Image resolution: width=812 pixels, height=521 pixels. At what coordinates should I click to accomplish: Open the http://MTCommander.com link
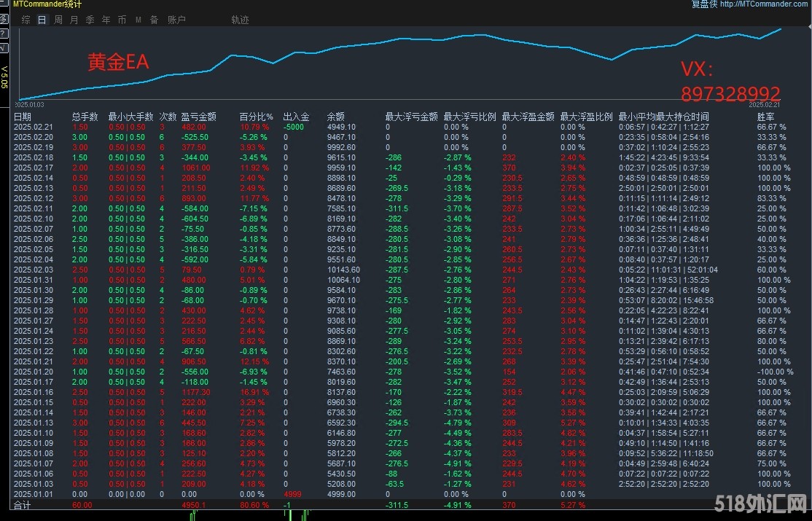(764, 4)
